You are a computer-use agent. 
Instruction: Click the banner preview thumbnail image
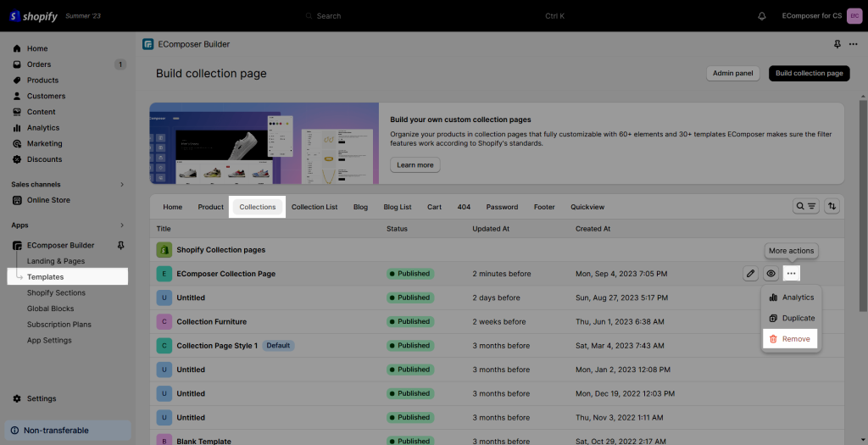(x=264, y=143)
